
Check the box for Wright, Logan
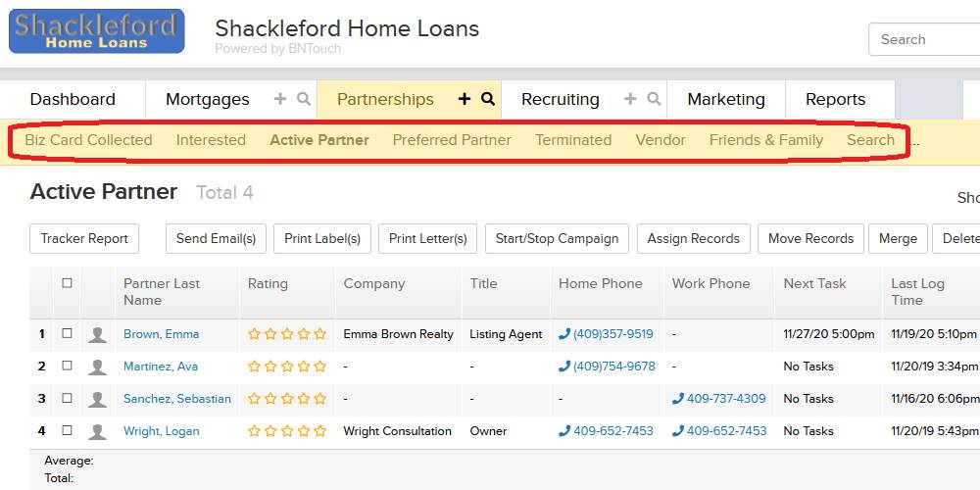click(x=67, y=430)
